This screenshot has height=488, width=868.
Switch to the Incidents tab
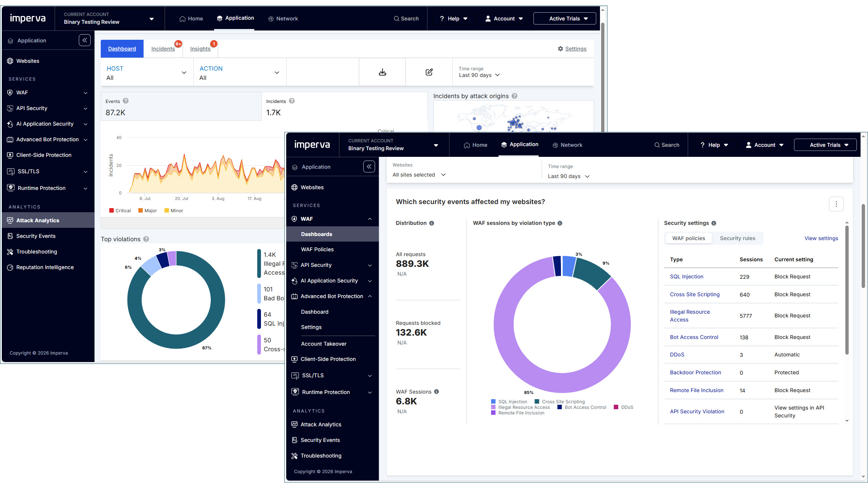(x=163, y=49)
